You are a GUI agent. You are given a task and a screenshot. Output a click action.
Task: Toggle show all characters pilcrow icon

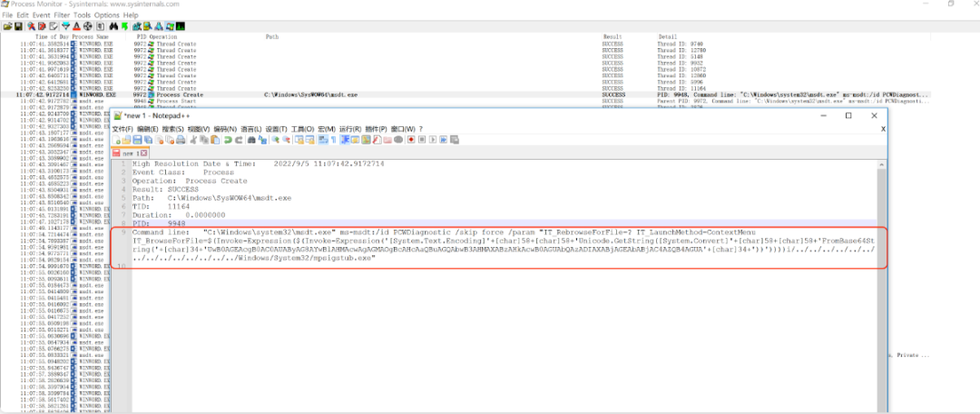tap(334, 140)
